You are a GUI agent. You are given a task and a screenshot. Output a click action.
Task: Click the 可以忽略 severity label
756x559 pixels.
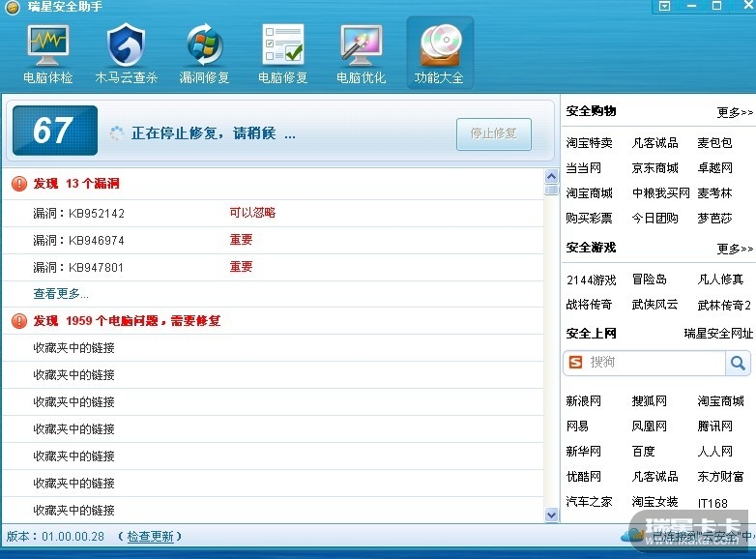pos(252,213)
